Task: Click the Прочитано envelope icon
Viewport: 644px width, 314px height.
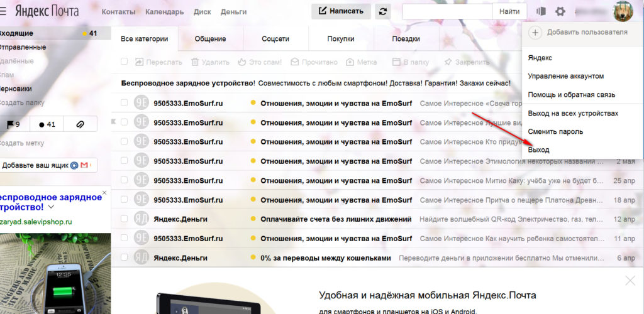Action: (x=294, y=62)
